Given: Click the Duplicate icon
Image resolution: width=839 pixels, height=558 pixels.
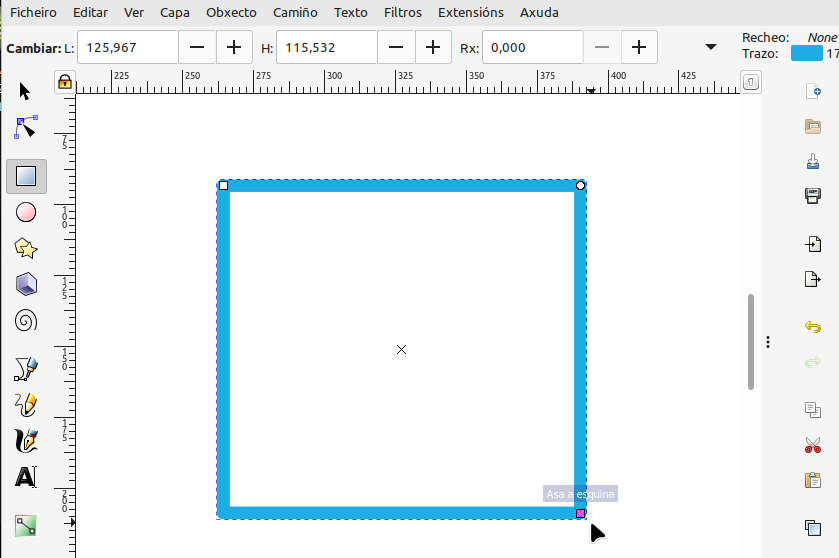Looking at the screenshot, I should tap(813, 528).
